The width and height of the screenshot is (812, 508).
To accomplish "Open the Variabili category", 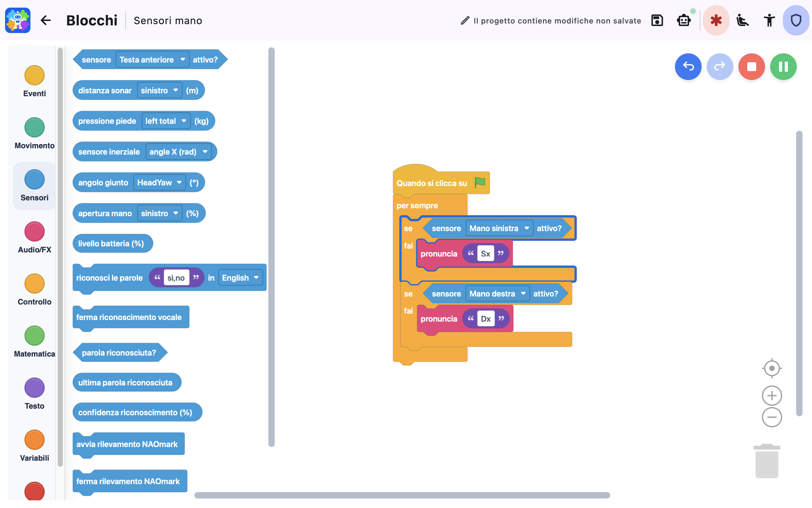I will coord(34,446).
